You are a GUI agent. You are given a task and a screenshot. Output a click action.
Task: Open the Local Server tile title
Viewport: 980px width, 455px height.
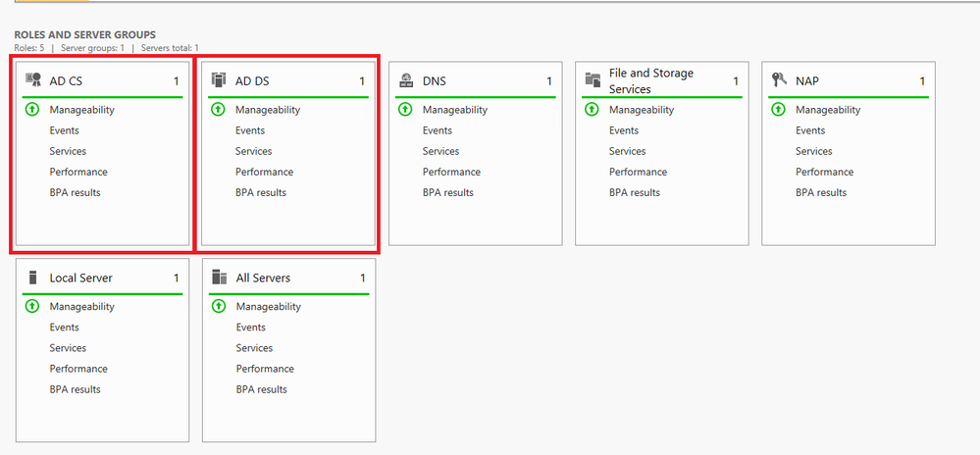tap(80, 278)
